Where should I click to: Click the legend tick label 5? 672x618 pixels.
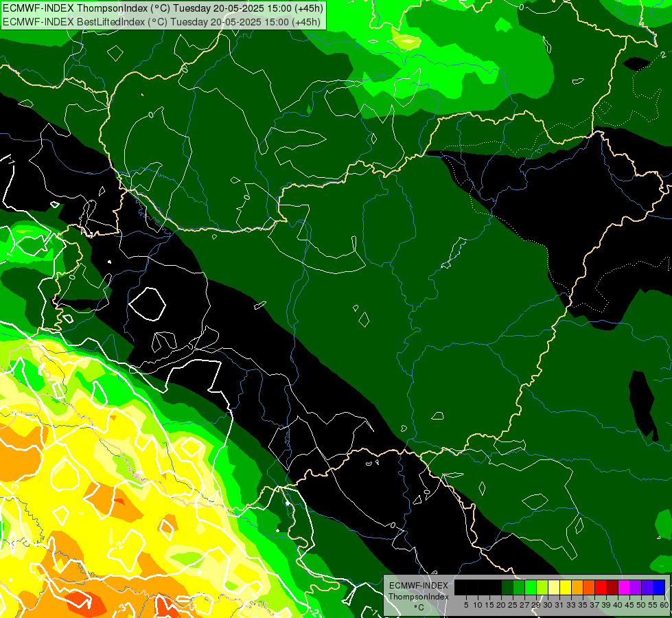tap(466, 605)
